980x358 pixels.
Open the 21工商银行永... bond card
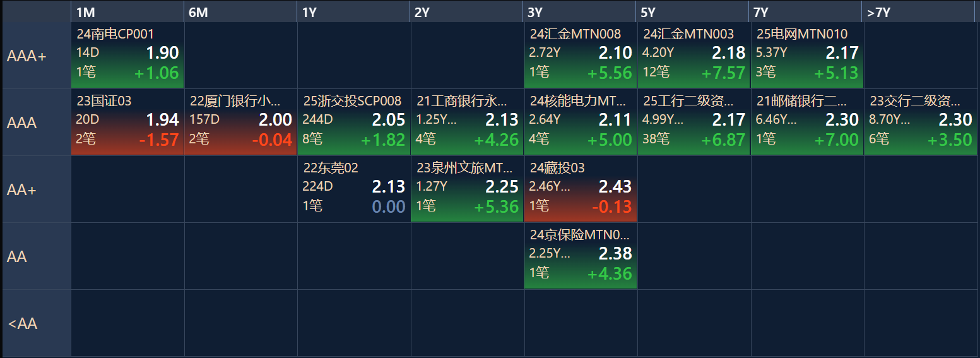click(x=467, y=122)
